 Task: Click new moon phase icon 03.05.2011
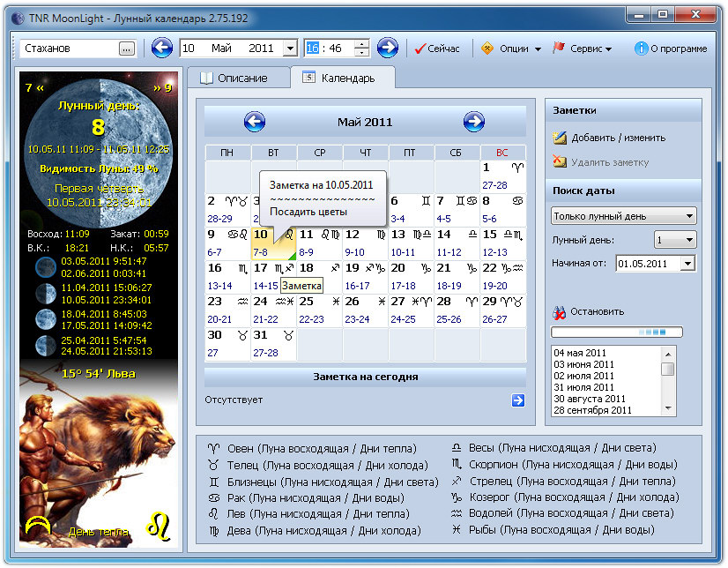pyautogui.click(x=46, y=267)
